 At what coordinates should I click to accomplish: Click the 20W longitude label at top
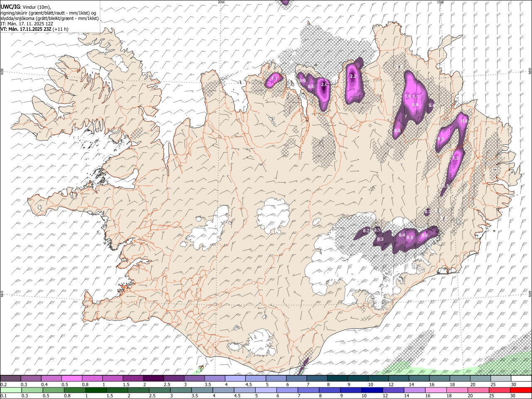point(221,2)
